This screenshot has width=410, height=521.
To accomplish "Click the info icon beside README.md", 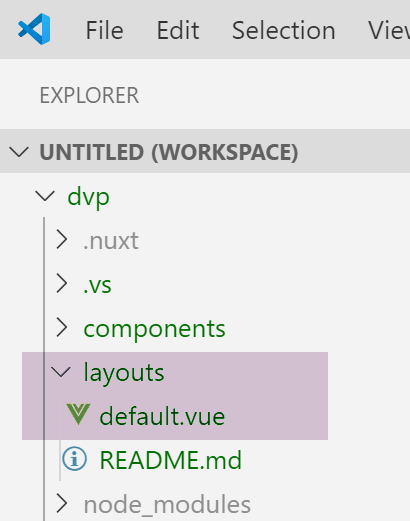I will click(x=74, y=459).
